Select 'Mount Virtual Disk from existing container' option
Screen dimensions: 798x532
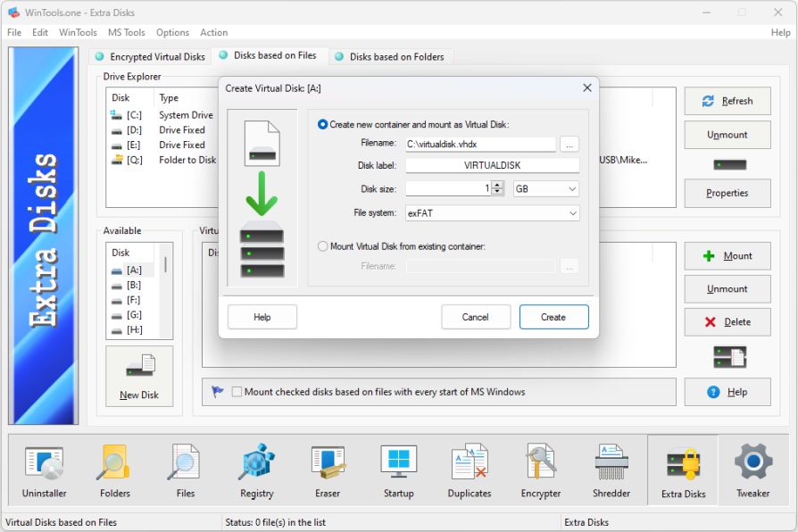(322, 246)
